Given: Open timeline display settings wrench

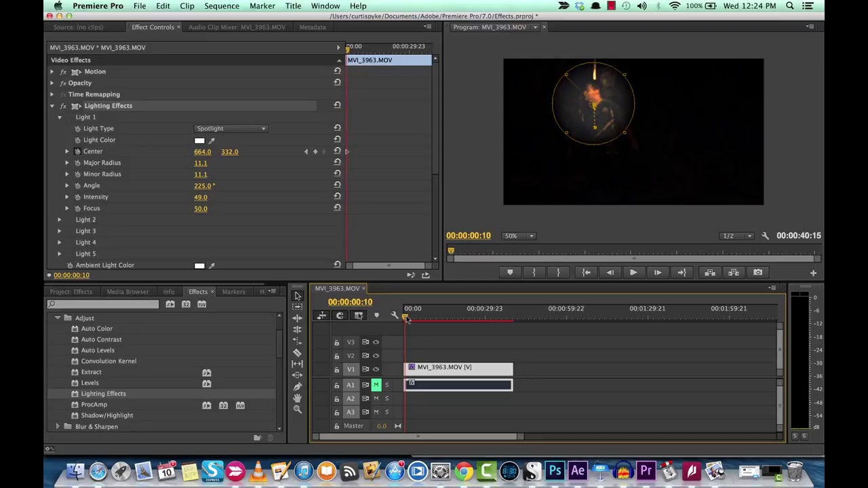Looking at the screenshot, I should click(x=395, y=315).
